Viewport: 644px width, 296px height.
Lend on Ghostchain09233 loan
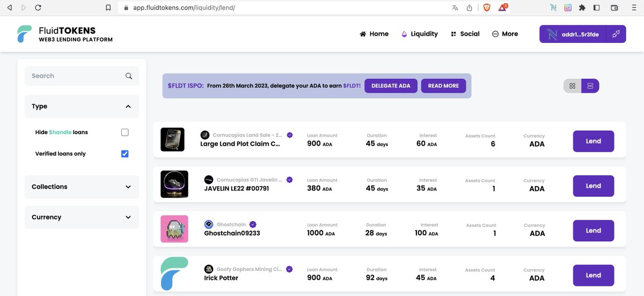point(594,231)
